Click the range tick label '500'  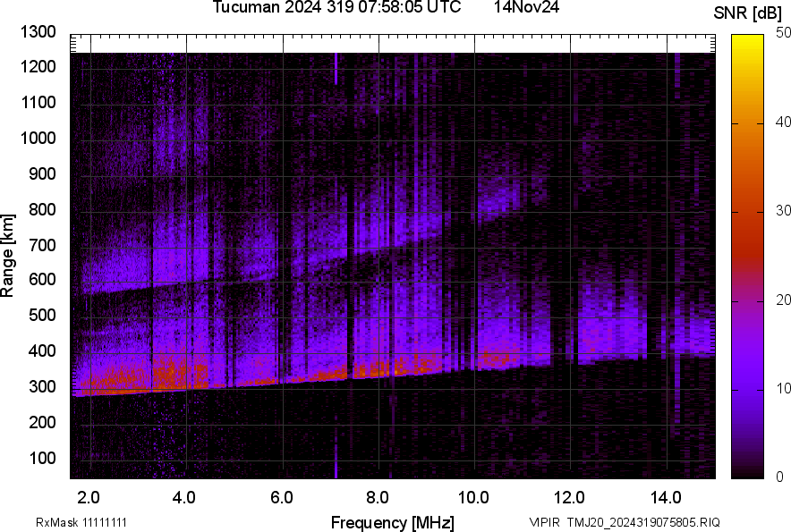[42, 315]
